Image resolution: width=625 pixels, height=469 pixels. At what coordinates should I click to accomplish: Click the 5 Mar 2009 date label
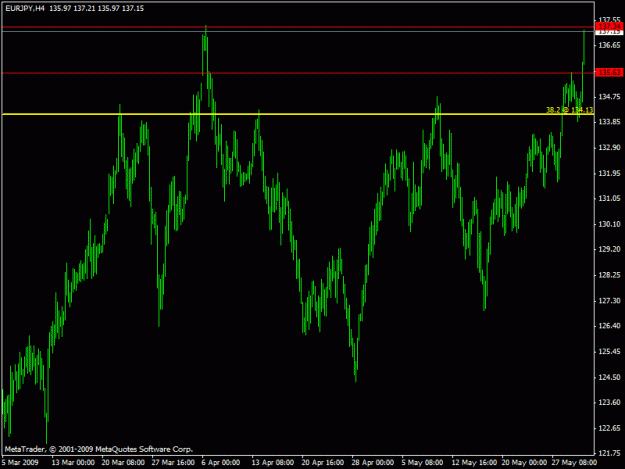20,462
